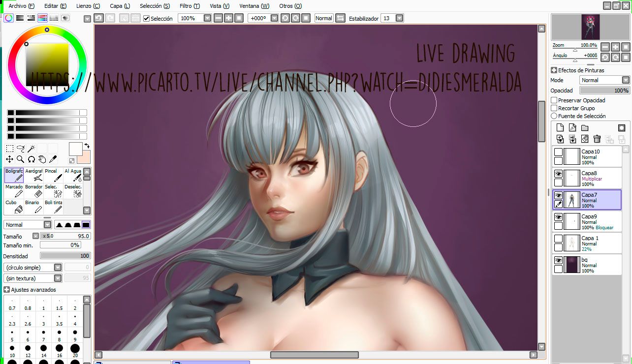Pick the magic wand tool

click(32, 149)
